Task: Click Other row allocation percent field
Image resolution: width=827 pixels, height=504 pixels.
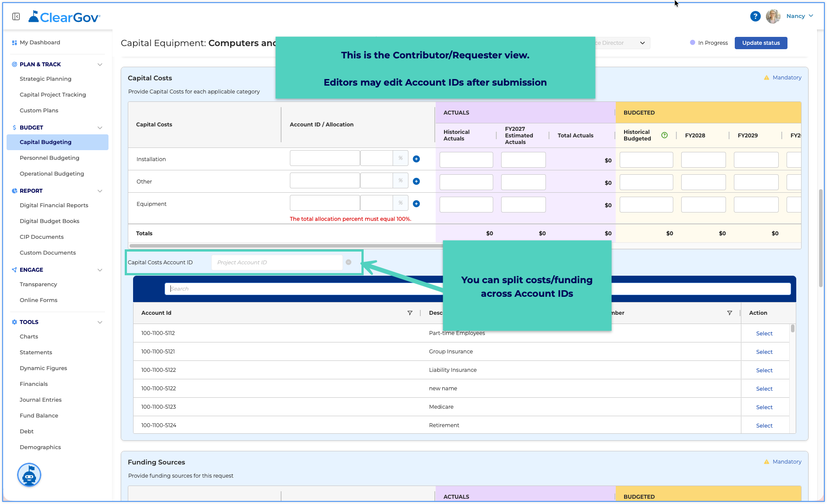Action: pyautogui.click(x=377, y=181)
